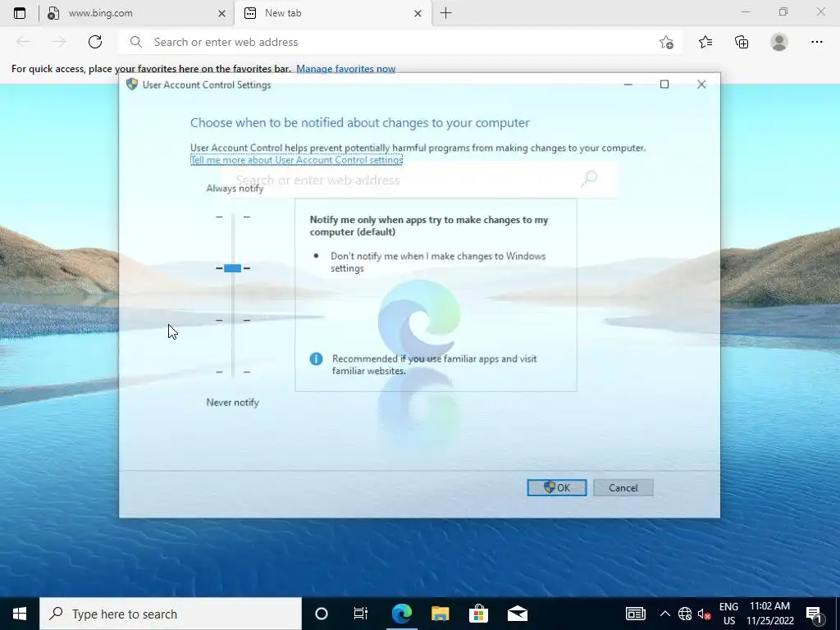The height and width of the screenshot is (630, 840).
Task: Open the Edge profile avatar
Action: [779, 42]
